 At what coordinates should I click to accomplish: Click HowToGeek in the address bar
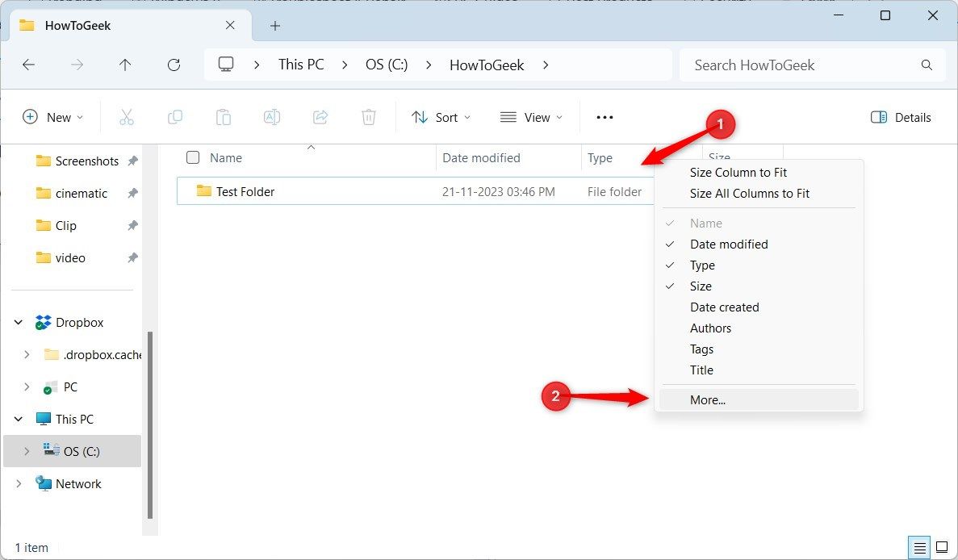pos(487,65)
